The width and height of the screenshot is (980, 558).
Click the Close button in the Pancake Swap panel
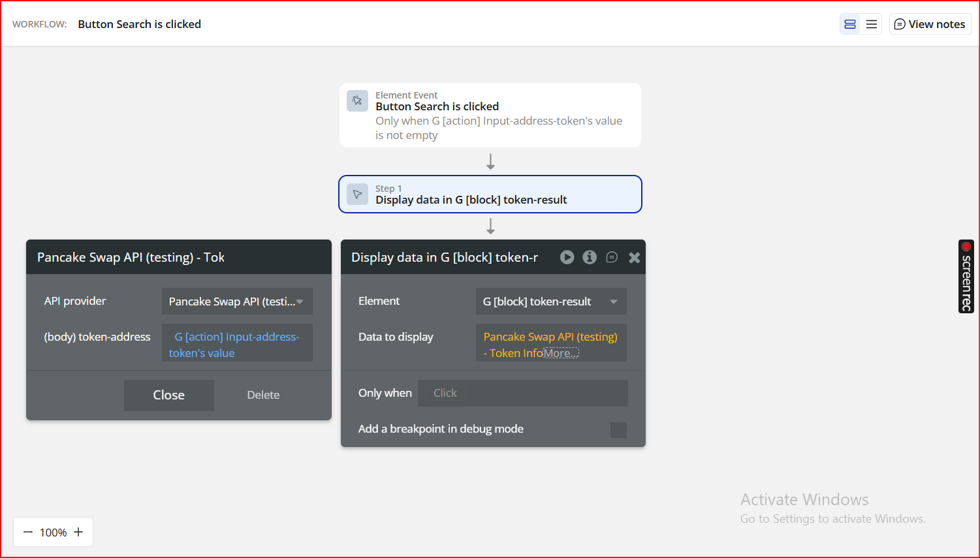coord(168,395)
